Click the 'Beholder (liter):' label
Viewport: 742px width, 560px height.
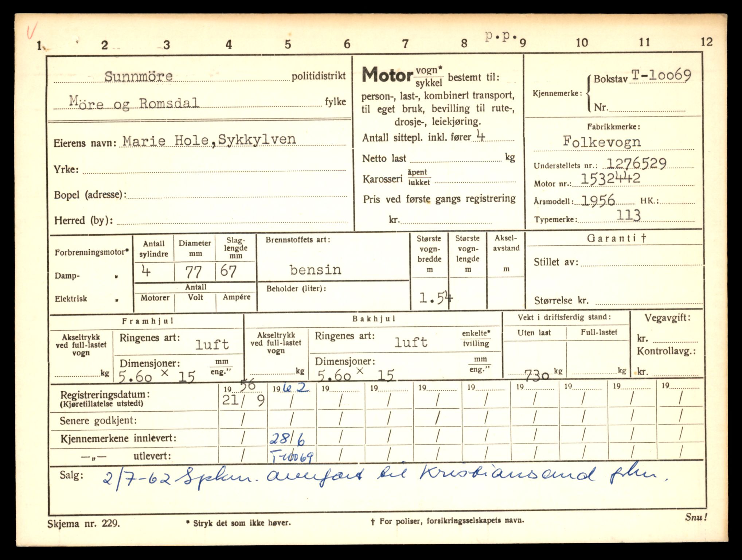click(296, 289)
